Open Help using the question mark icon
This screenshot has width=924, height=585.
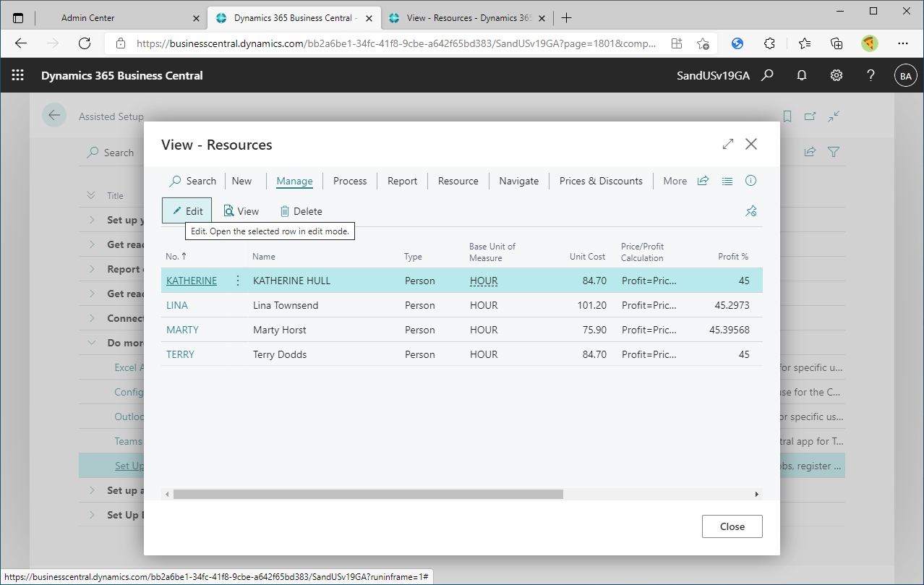[x=870, y=75]
